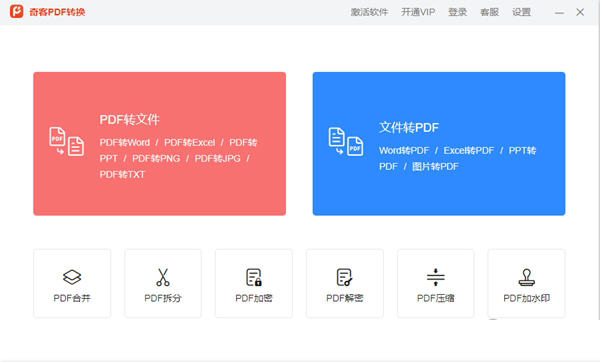600x362 pixels.
Task: Click the PDF压缩 label
Action: 435,298
